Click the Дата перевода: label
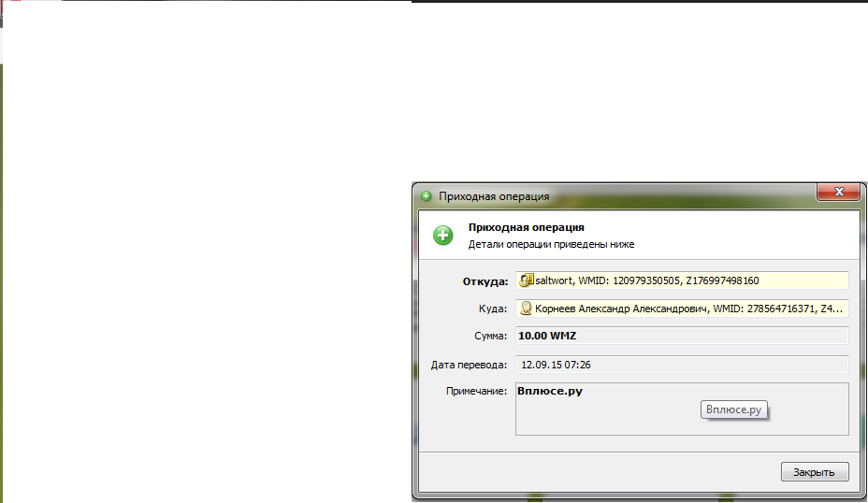868x503 pixels. tap(469, 365)
